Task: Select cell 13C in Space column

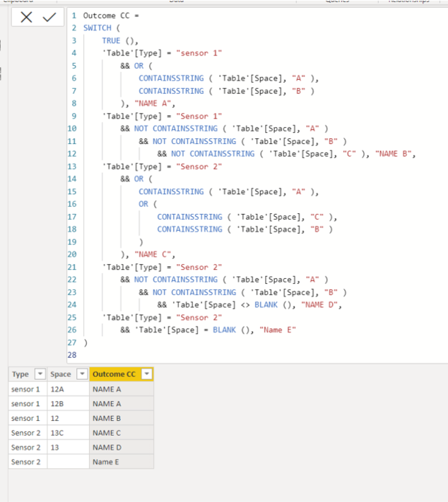Action: tap(69, 433)
